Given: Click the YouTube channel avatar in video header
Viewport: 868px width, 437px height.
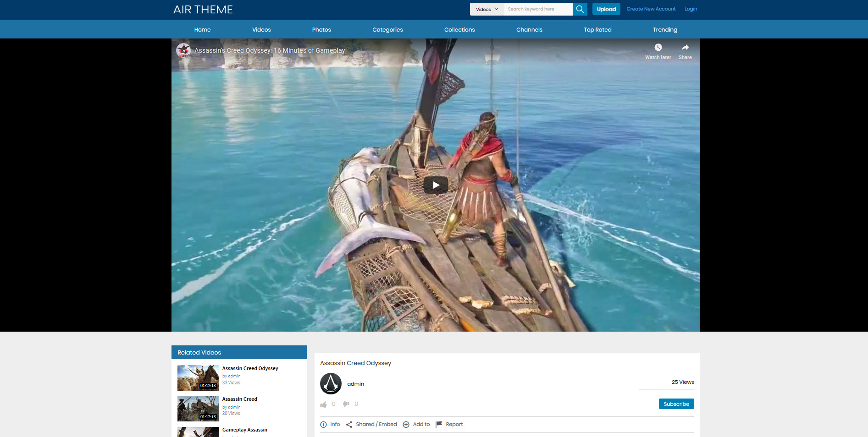Looking at the screenshot, I should pos(183,50).
